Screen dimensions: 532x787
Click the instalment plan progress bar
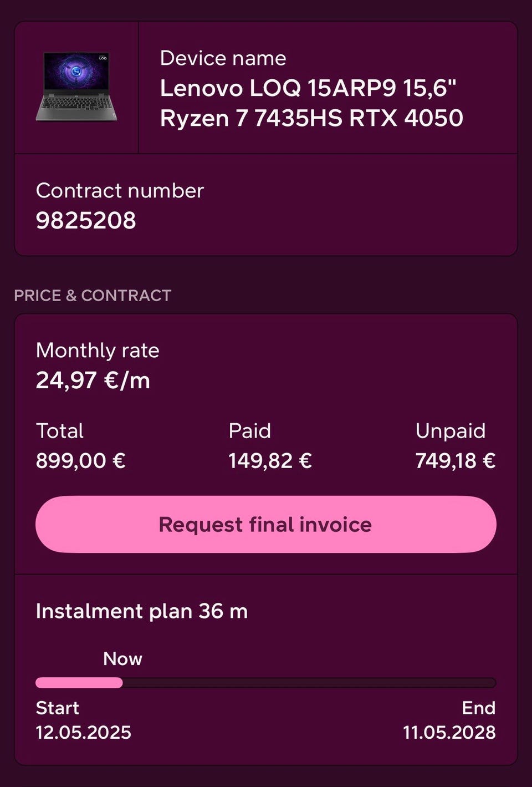266,683
